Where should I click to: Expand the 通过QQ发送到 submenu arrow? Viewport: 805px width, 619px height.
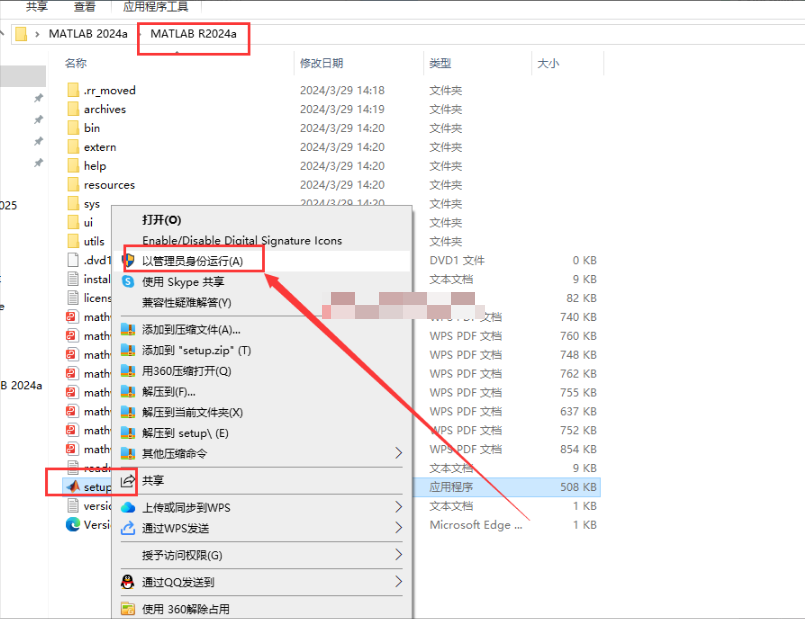click(x=398, y=581)
